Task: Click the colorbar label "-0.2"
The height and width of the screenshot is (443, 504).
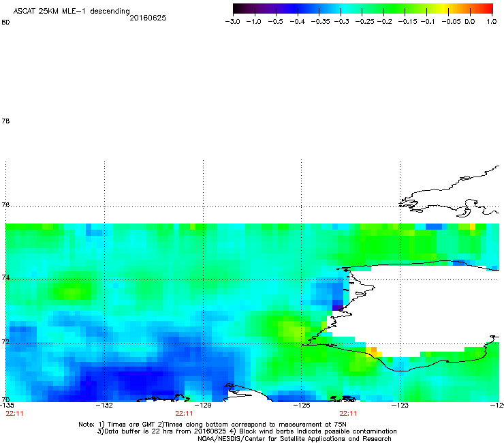Action: (x=384, y=22)
